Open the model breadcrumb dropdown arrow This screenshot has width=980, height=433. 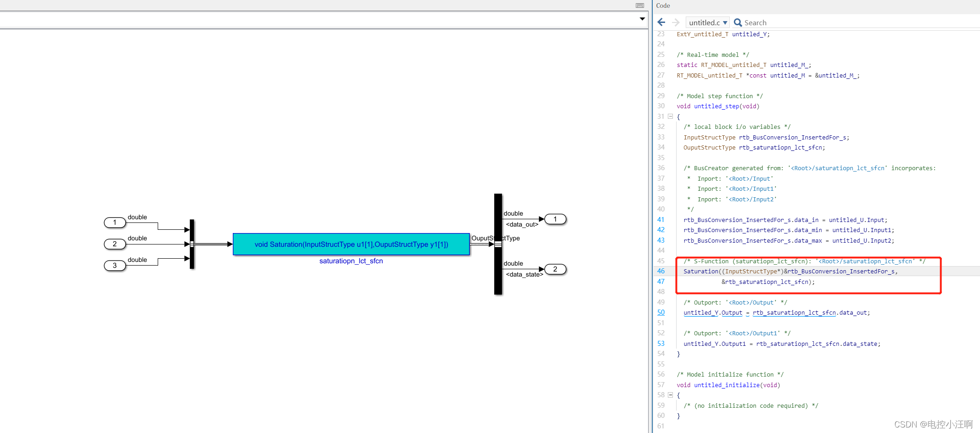tap(642, 19)
